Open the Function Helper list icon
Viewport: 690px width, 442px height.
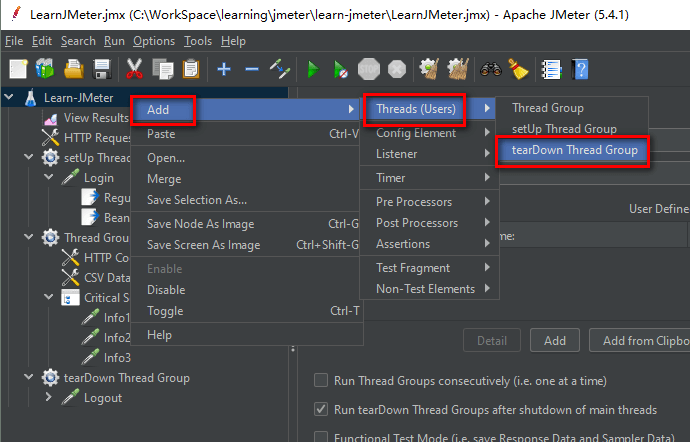[x=551, y=69]
